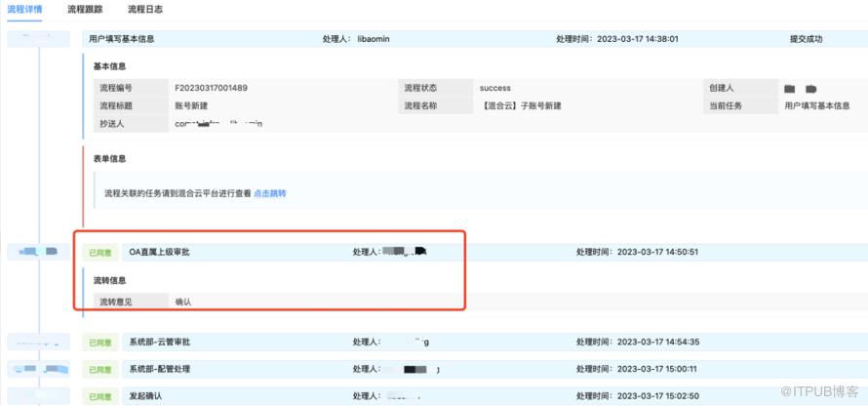Open the 发起确认 step row
868x406 pixels.
(x=145, y=396)
